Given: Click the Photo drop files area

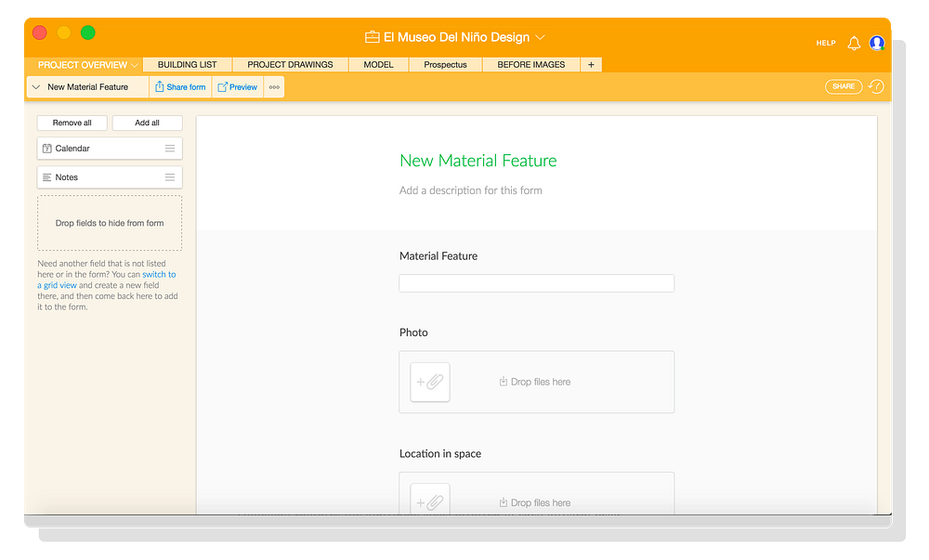Looking at the screenshot, I should tap(537, 382).
